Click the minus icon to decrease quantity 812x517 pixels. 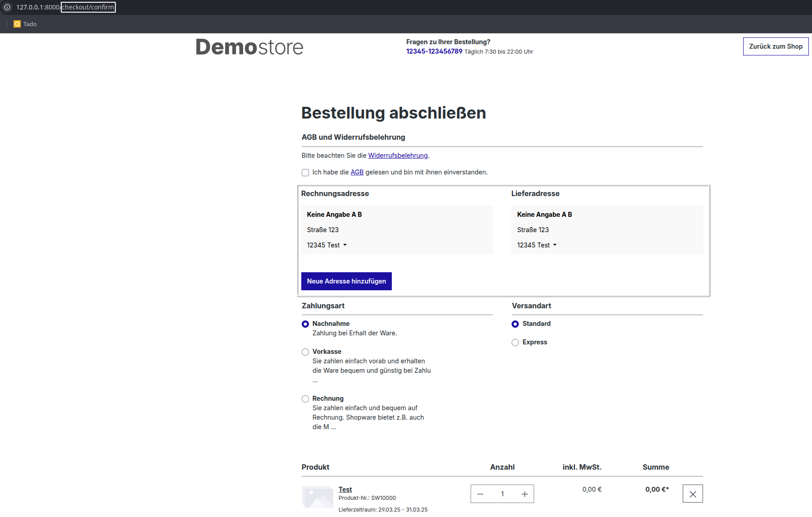480,494
